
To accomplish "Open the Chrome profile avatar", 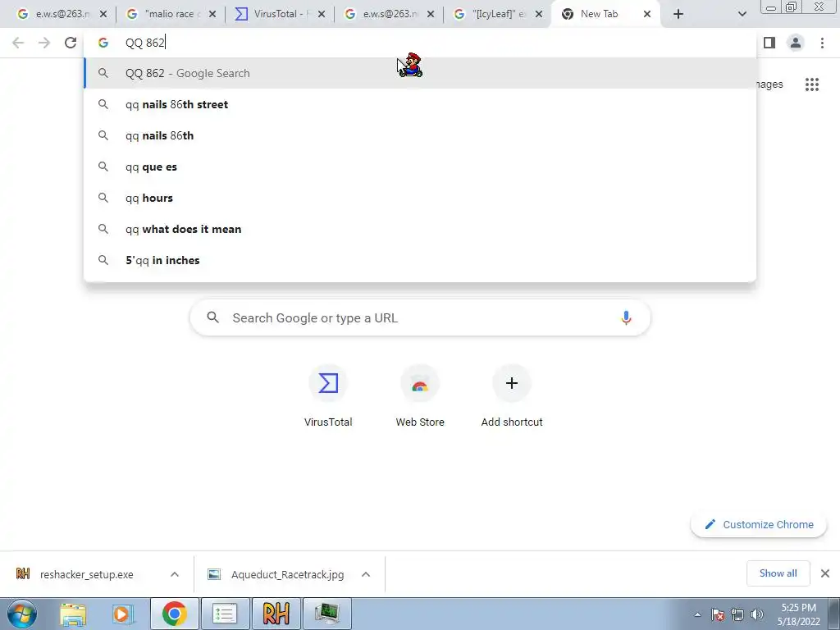I will [x=796, y=43].
